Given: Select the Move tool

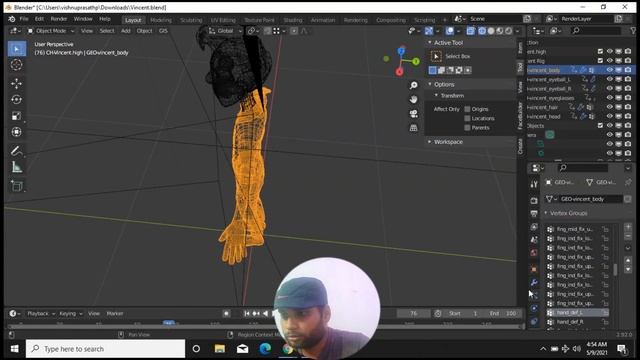Looking at the screenshot, I should 17,83.
